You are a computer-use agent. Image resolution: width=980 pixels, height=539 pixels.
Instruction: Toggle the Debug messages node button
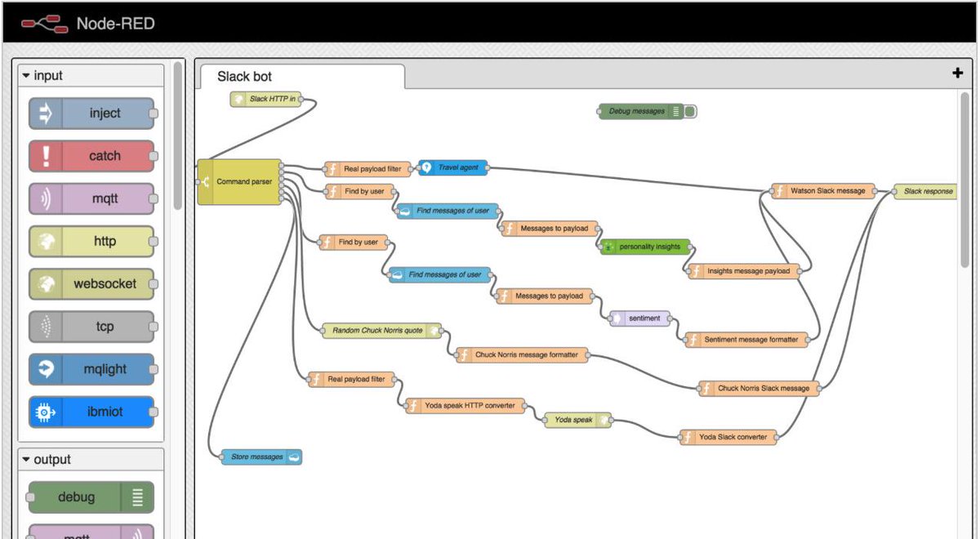(691, 111)
